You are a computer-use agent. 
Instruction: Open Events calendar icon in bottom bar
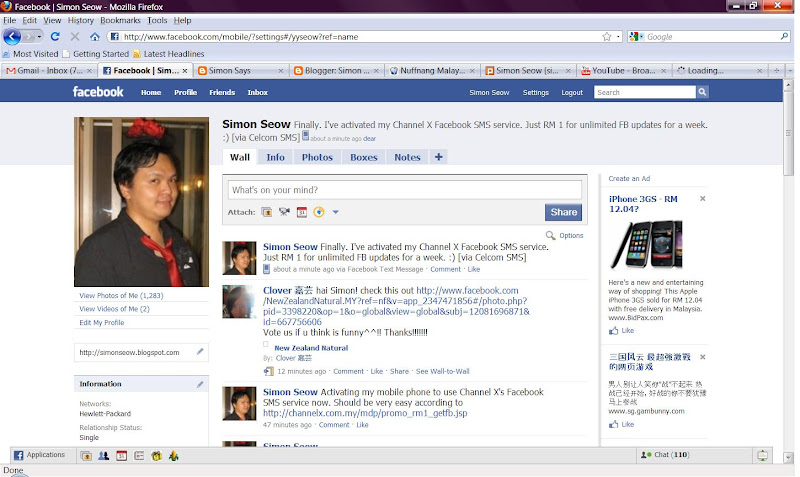[121, 456]
